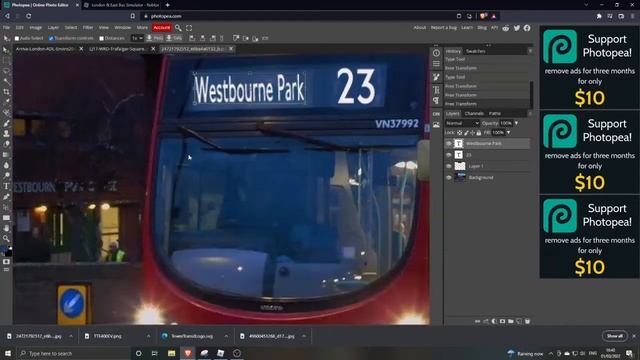Open Layers panel options menu arrow
640x360 pixels.
point(530,113)
